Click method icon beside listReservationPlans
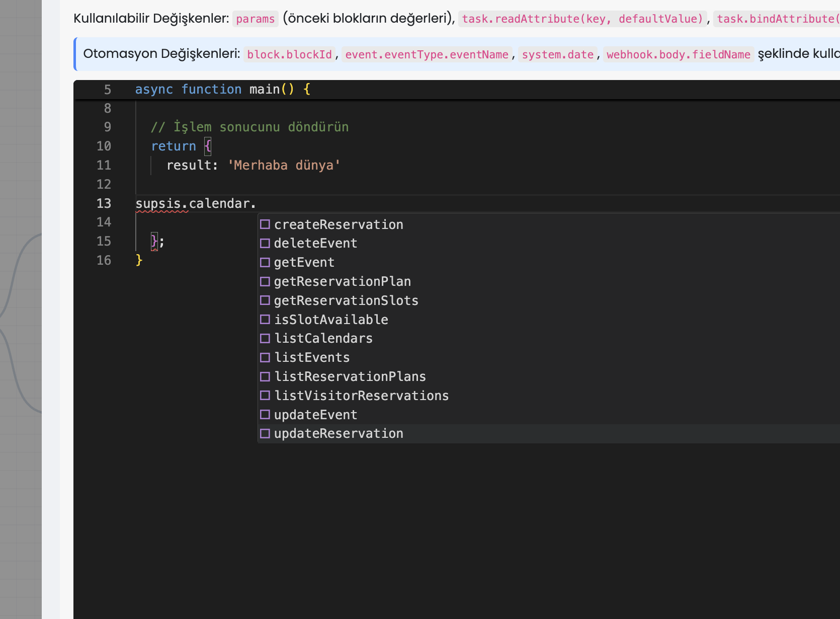The image size is (840, 619). click(265, 376)
